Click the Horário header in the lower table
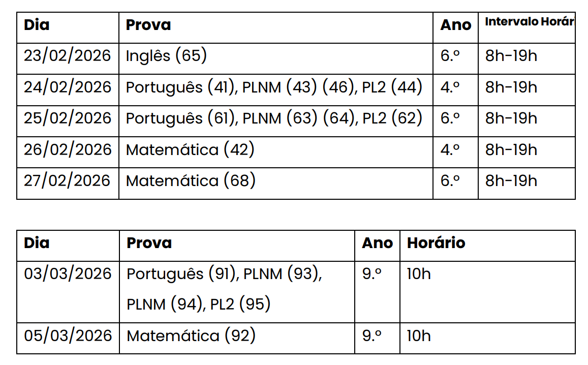Viewport: 588px width, 365px height. tap(436, 243)
